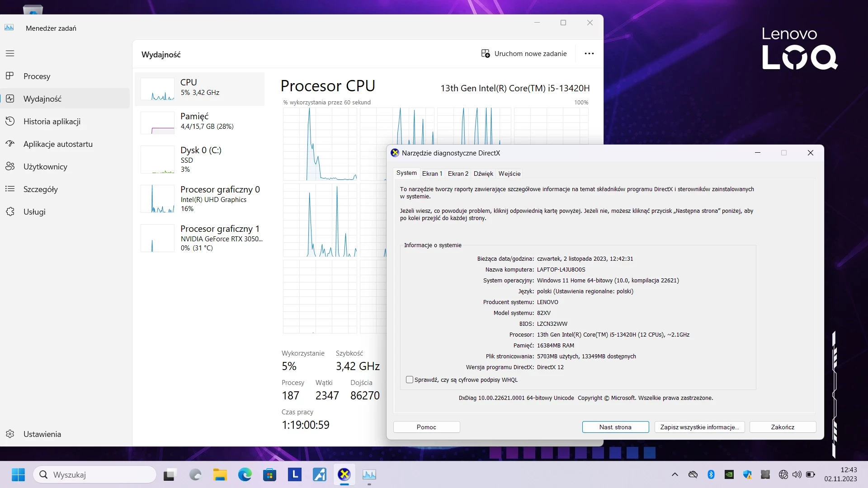Click the Task Manager title bar icon
This screenshot has width=868, height=488.
(x=9, y=28)
